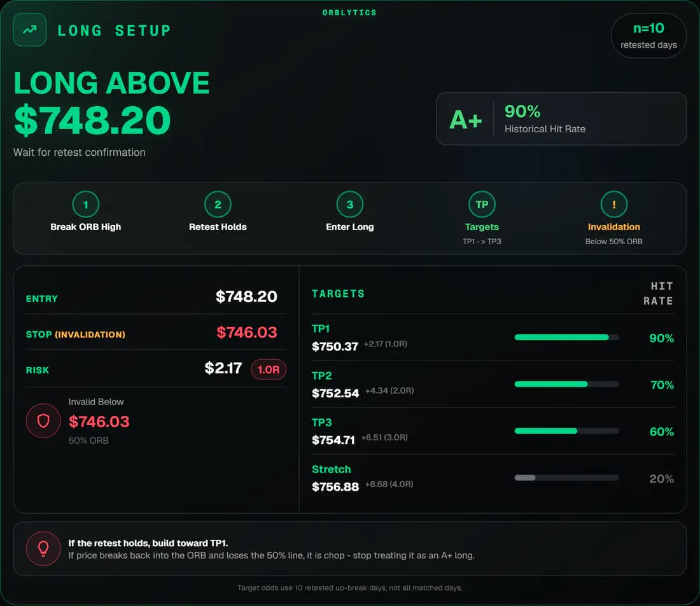The width and height of the screenshot is (700, 606).
Task: Click the TP1 hit rate progress bar
Action: click(x=566, y=338)
